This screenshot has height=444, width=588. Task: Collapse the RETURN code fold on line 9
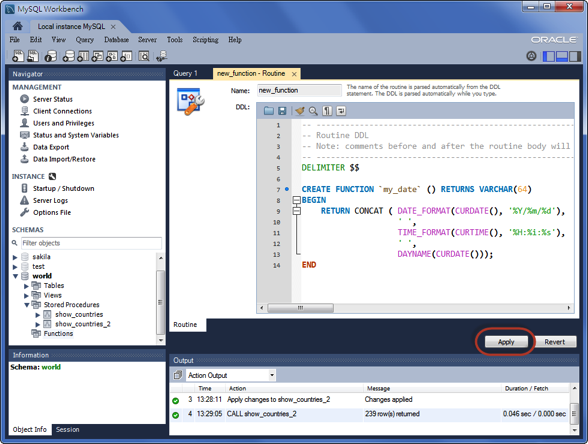[297, 211]
